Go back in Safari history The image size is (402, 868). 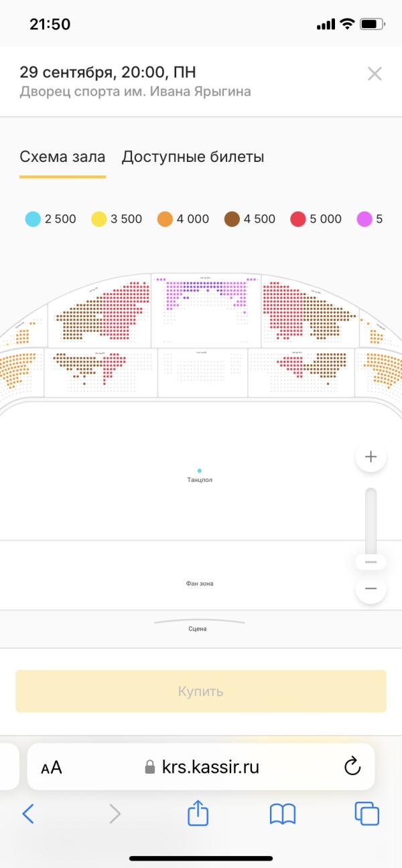coord(27,814)
